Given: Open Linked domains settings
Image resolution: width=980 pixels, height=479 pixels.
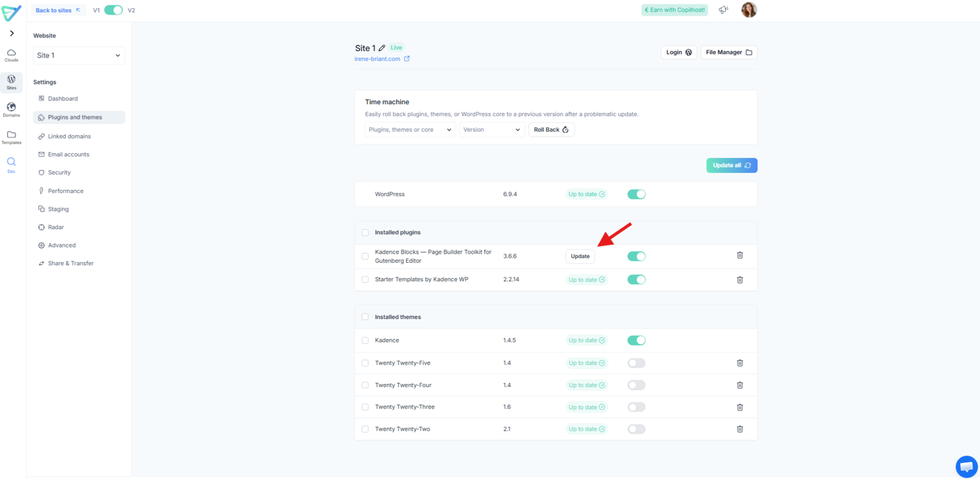Looking at the screenshot, I should (x=79, y=137).
